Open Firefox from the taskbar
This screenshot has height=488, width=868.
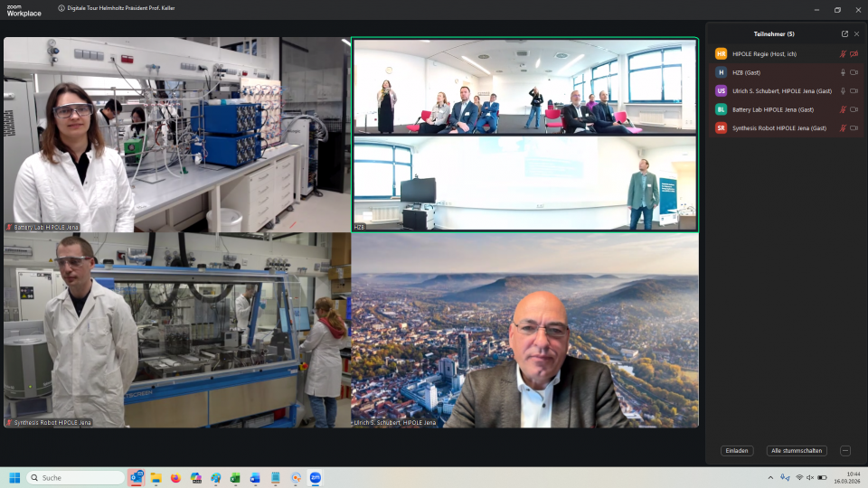point(175,477)
